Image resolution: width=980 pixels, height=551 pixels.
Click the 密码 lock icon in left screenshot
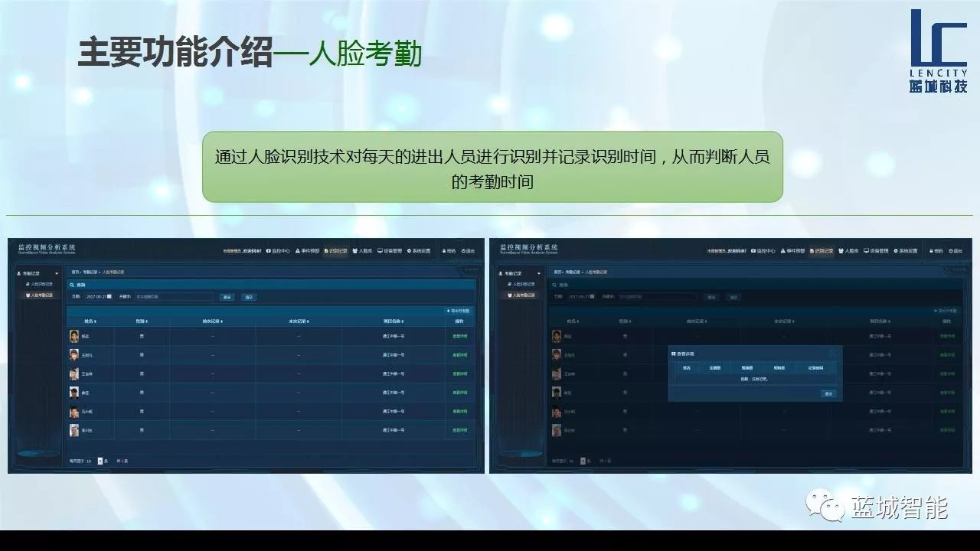point(443,251)
